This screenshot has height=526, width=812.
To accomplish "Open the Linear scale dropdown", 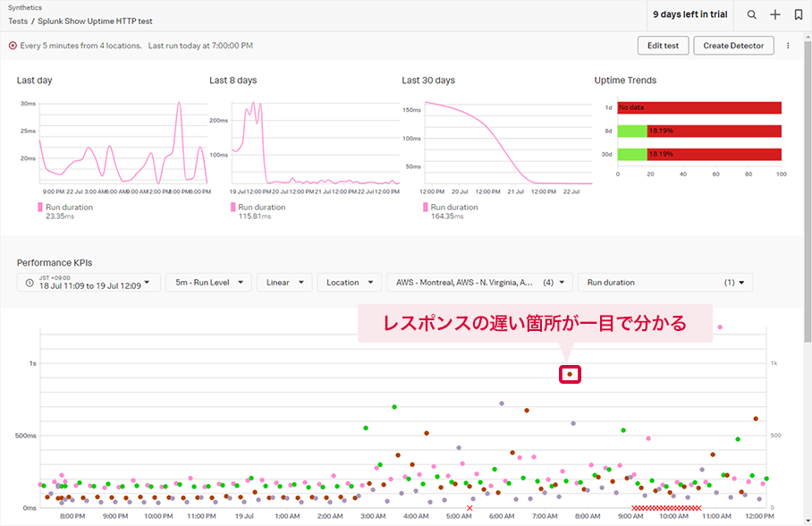I will (284, 283).
